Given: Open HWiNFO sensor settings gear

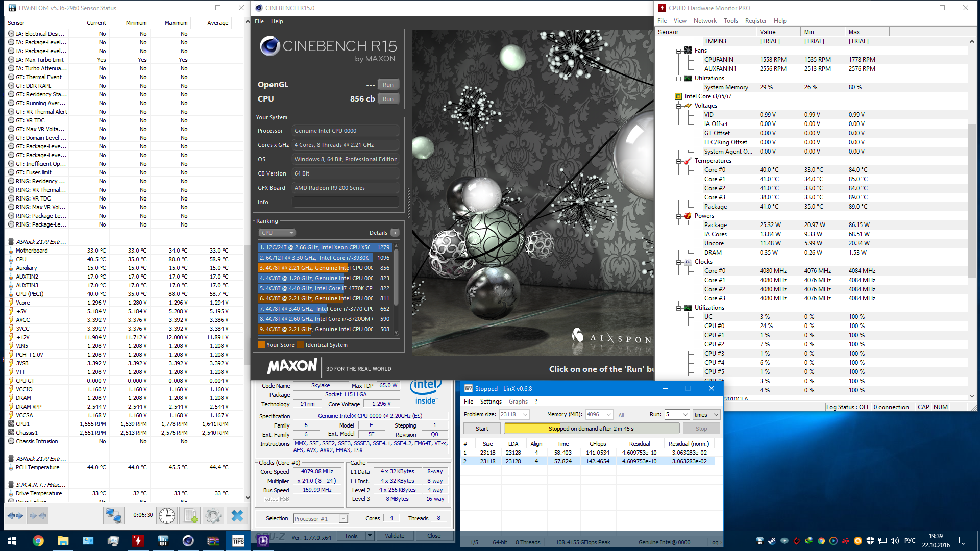Looking at the screenshot, I should tap(213, 516).
